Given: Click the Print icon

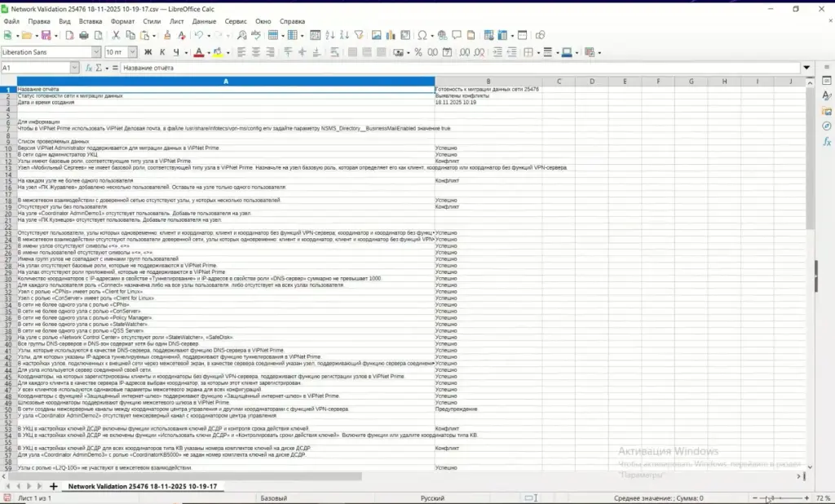Looking at the screenshot, I should point(84,35).
